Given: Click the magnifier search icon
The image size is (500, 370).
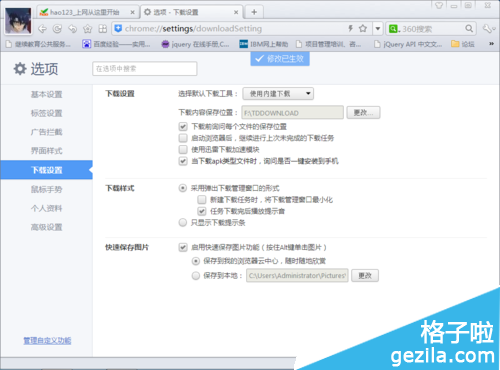Looking at the screenshot, I should pos(469,29).
